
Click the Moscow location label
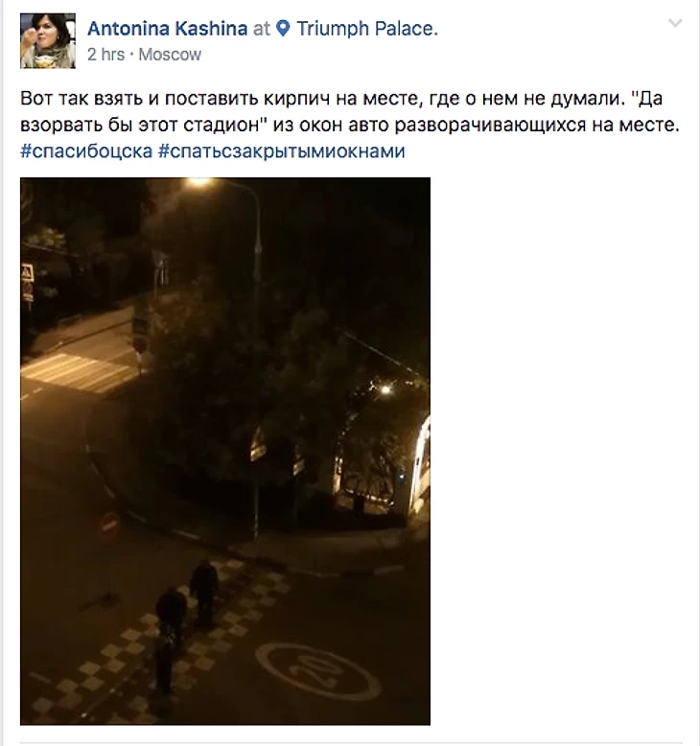pos(170,55)
